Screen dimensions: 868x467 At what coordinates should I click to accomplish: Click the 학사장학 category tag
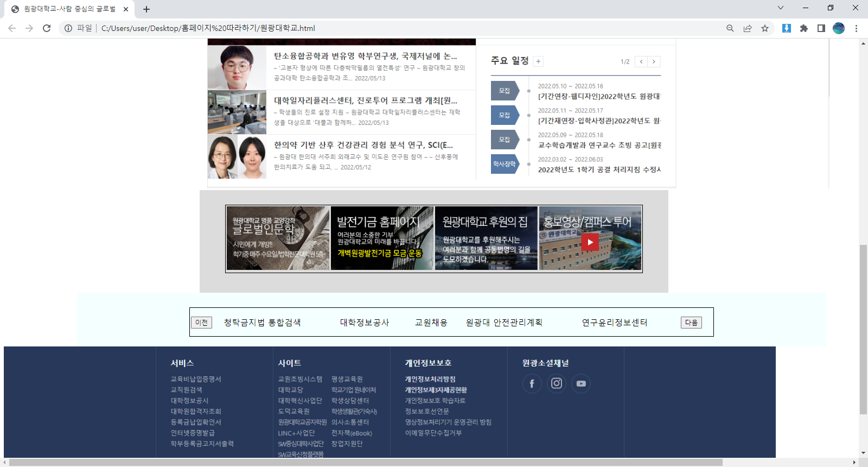pos(505,164)
